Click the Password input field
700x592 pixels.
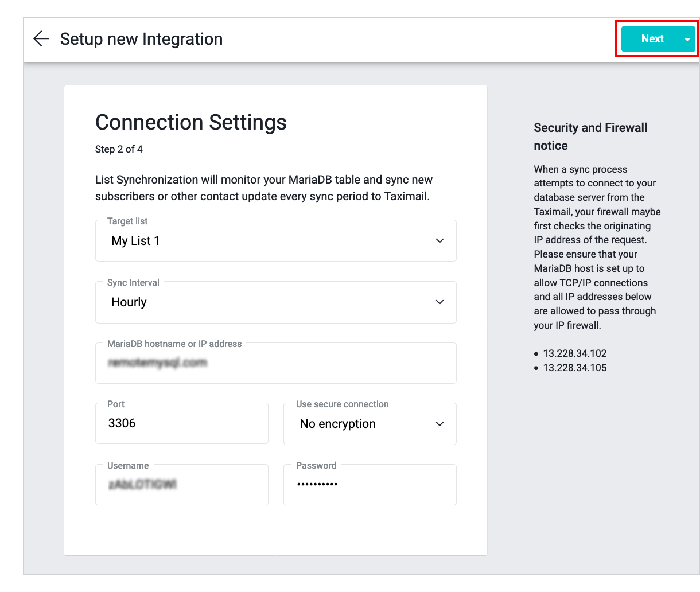pos(370,485)
